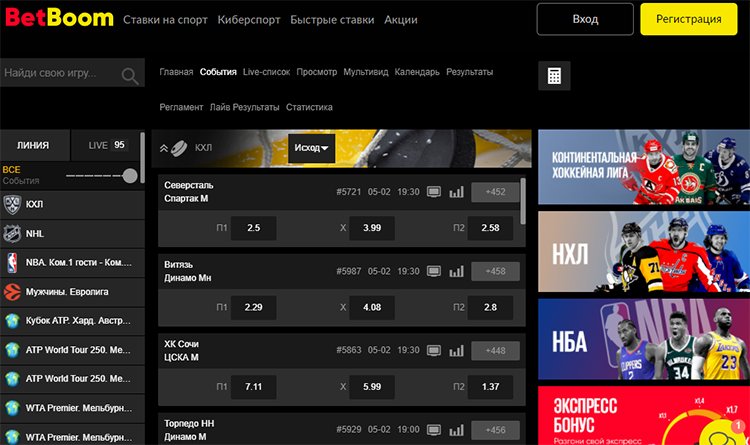The height and width of the screenshot is (445, 750).
Task: Open Быстрые ставки menu item
Action: 332,20
